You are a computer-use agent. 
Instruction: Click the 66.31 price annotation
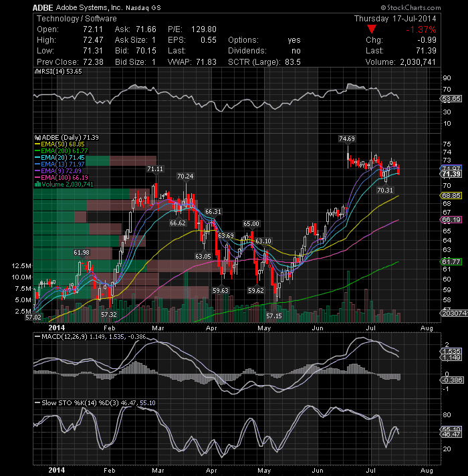[x=213, y=211]
